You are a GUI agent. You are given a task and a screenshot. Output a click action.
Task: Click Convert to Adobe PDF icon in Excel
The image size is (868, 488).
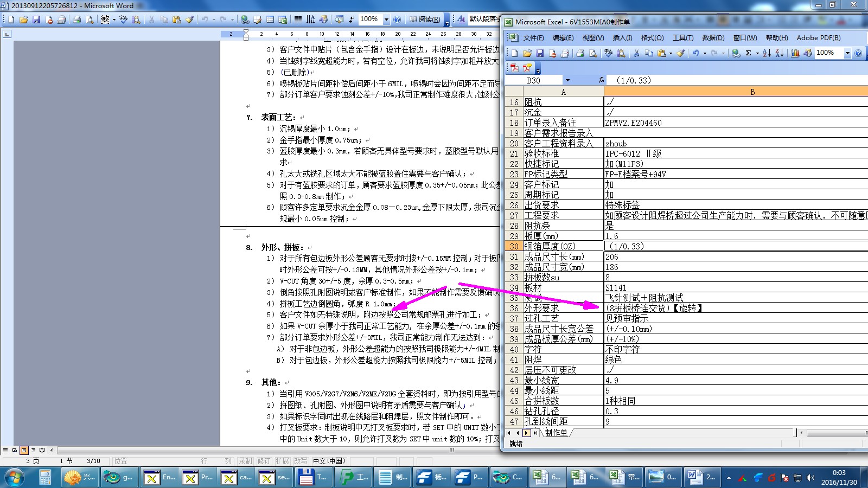[514, 68]
